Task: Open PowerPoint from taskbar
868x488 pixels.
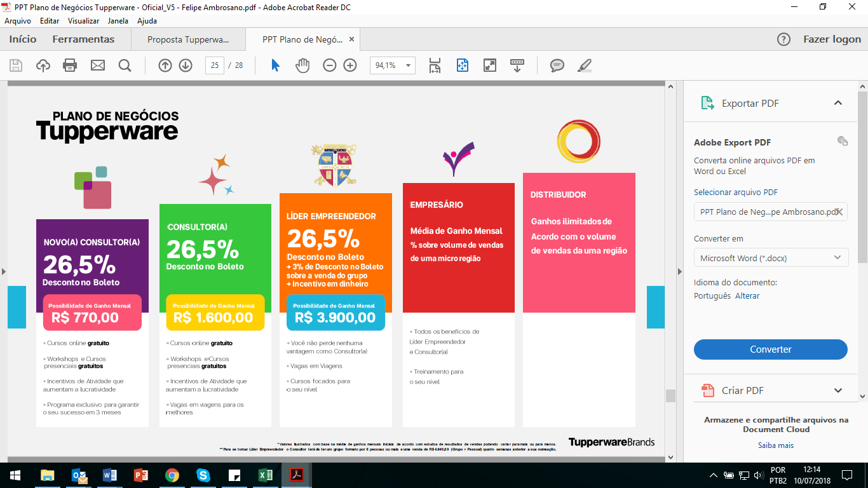Action: [141, 475]
